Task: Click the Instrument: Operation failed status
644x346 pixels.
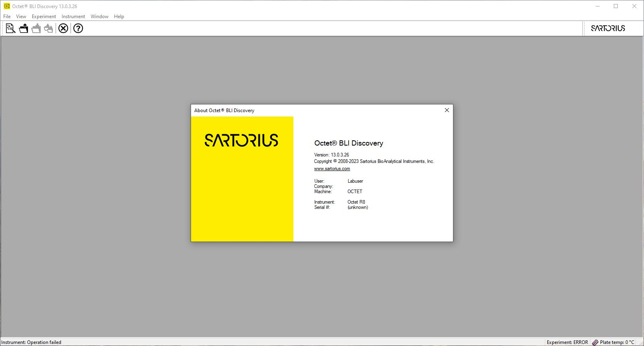Action: tap(31, 342)
